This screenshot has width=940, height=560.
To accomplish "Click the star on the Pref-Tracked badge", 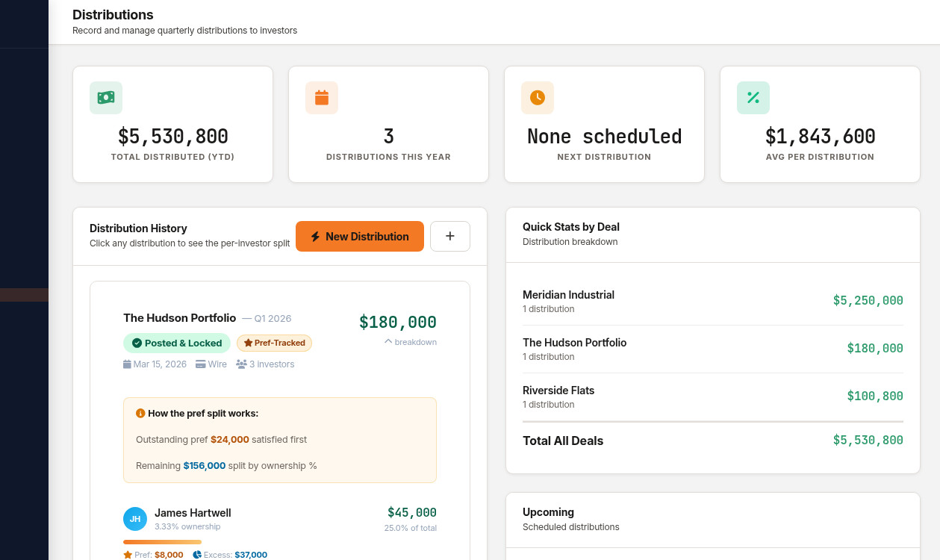I will pyautogui.click(x=247, y=343).
